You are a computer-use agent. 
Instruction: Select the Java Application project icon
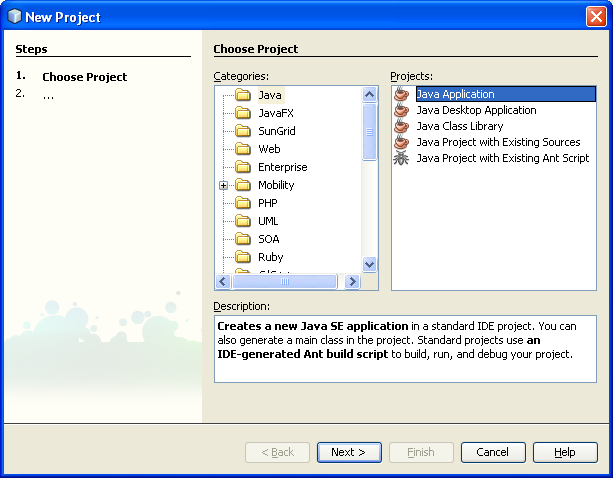(401, 95)
